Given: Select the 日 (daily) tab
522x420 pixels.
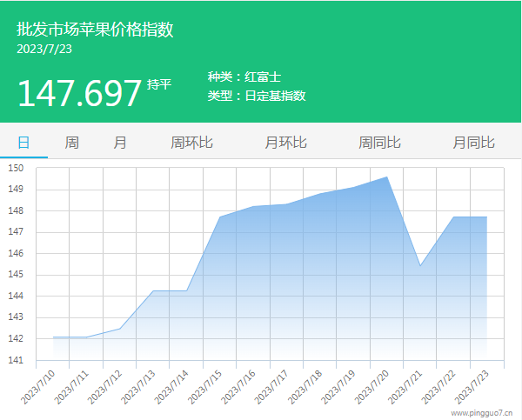Looking at the screenshot, I should (x=23, y=143).
